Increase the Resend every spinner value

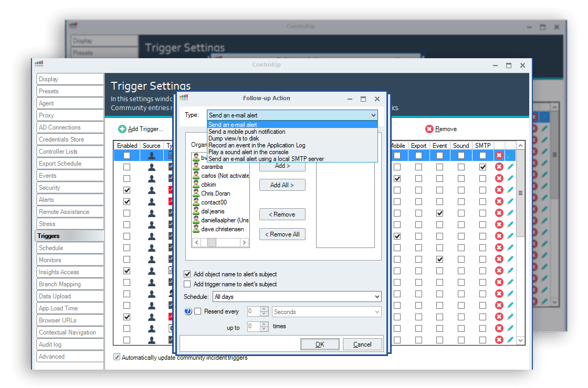(264, 309)
